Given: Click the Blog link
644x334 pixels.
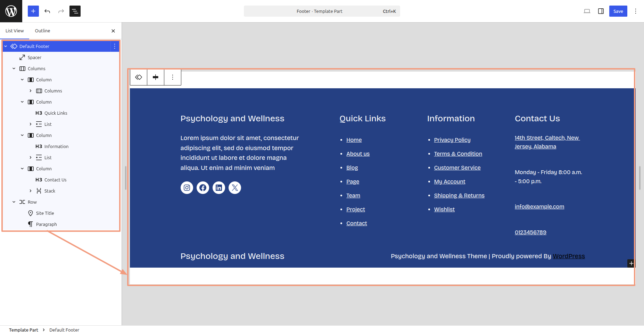Looking at the screenshot, I should (x=352, y=168).
